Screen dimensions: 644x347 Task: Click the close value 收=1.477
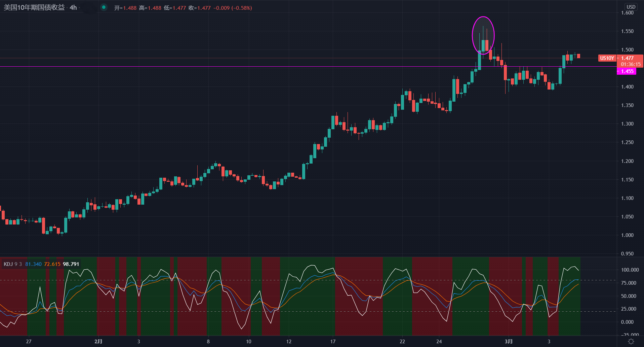[x=200, y=8]
